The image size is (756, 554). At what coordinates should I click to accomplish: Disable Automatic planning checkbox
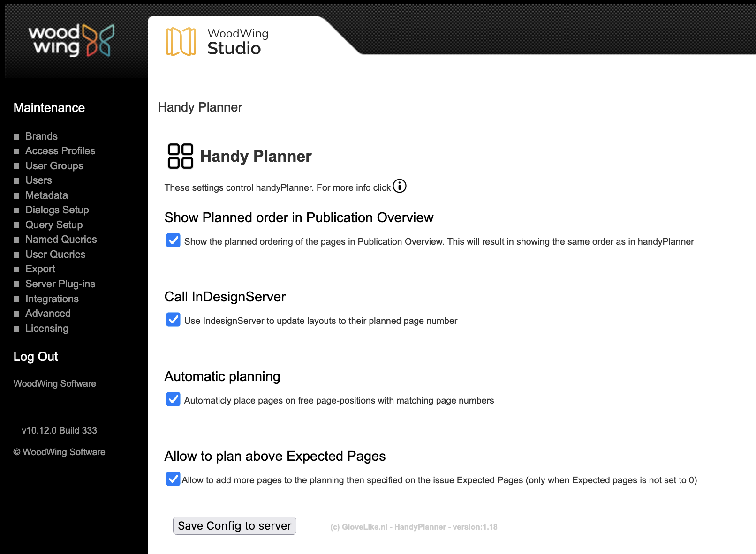(x=173, y=399)
